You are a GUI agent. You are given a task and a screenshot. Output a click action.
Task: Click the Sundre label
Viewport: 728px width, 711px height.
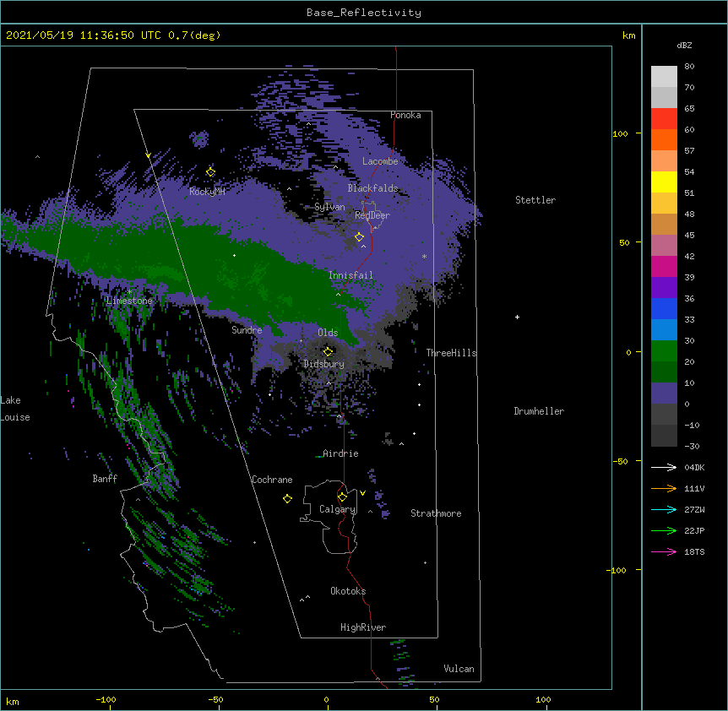pyautogui.click(x=247, y=330)
